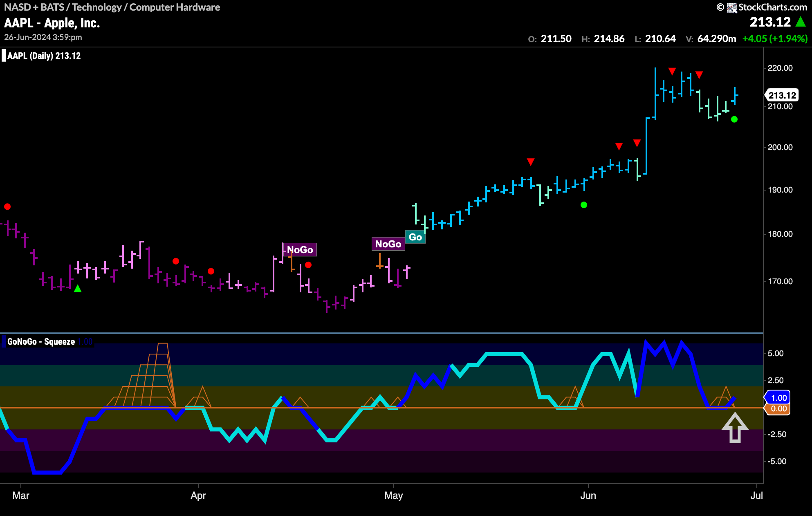This screenshot has width=812, height=516.
Task: Select the green dot marker near early June
Action: pos(584,205)
